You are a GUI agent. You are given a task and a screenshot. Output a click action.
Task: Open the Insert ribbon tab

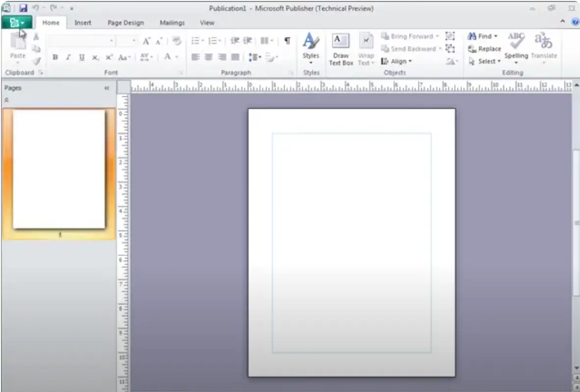(82, 23)
